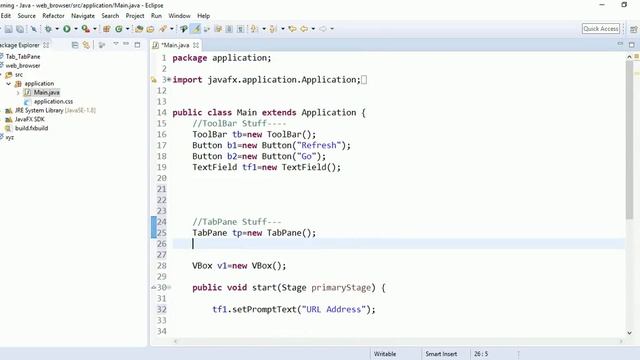The height and width of the screenshot is (360, 640).
Task: Click the scroll down arrow in editor
Action: pos(629,333)
